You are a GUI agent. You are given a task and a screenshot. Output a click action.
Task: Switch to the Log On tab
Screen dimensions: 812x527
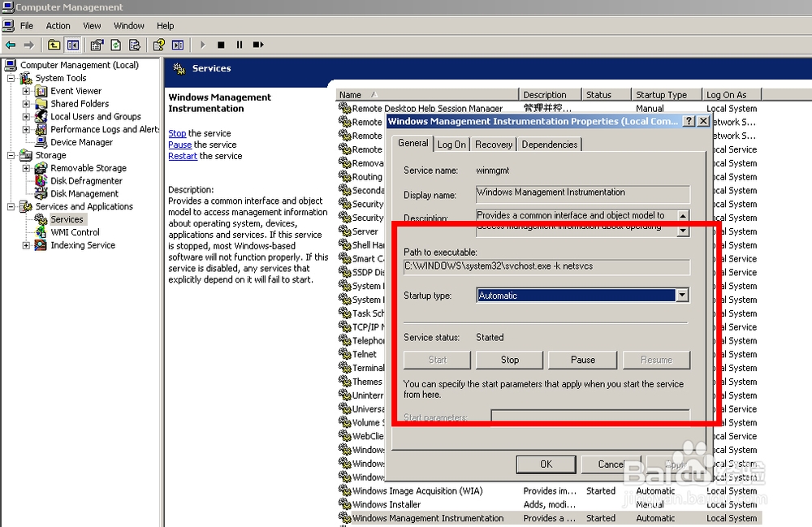click(x=451, y=145)
